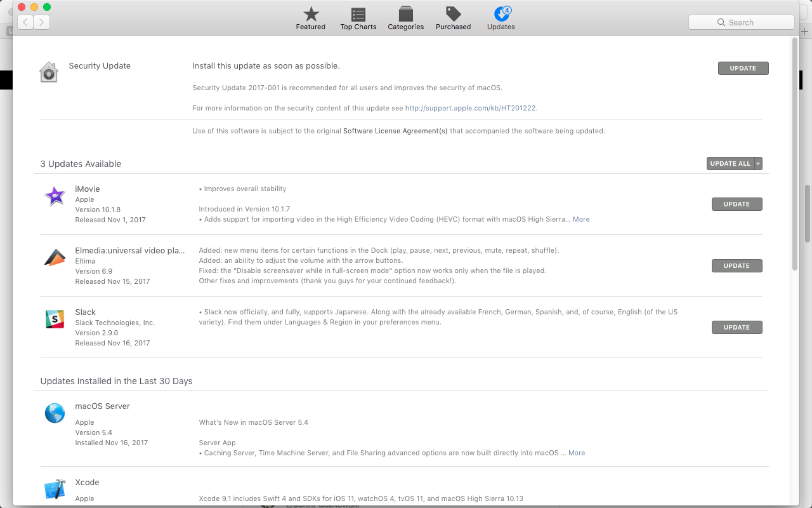812x508 pixels.
Task: Click 'Version 2.9.0' under Slack
Action: (96, 333)
